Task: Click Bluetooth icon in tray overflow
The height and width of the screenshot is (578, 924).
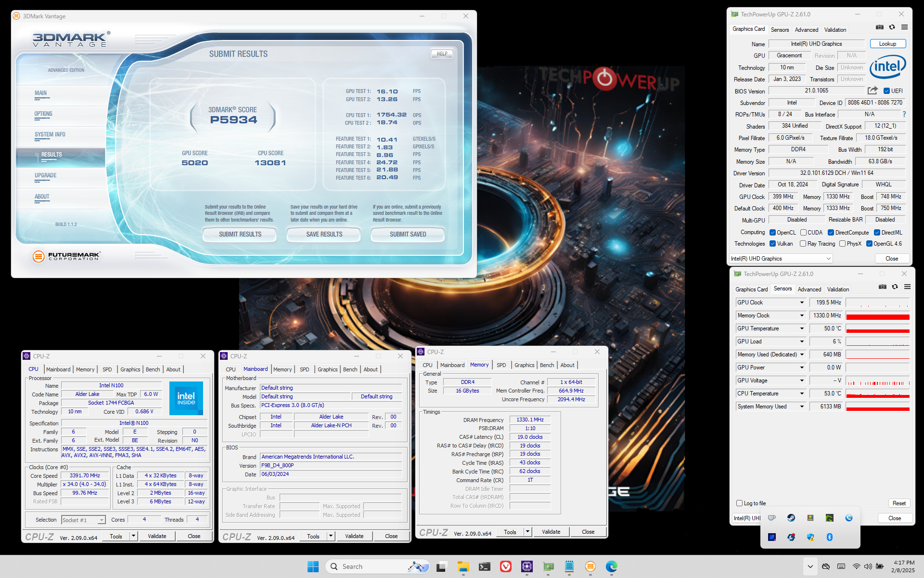Action: pyautogui.click(x=830, y=537)
